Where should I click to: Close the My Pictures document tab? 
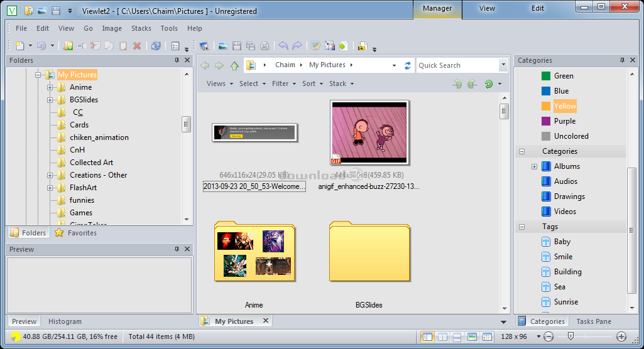tap(265, 321)
